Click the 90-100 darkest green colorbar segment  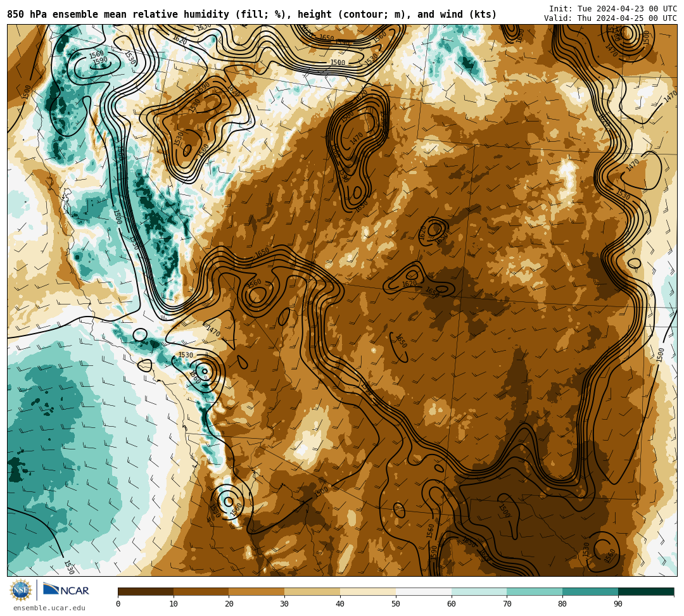(x=646, y=591)
